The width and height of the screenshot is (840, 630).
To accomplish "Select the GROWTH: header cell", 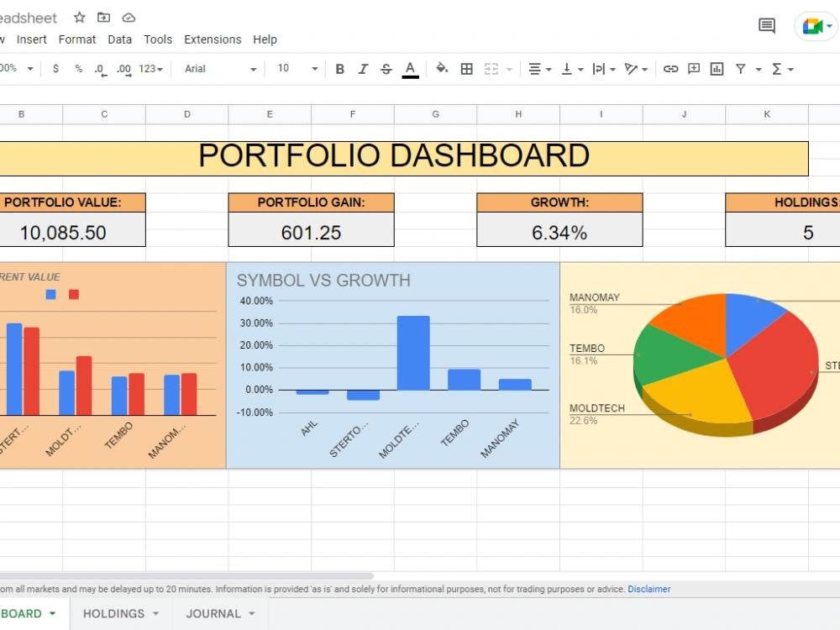I will pyautogui.click(x=559, y=202).
